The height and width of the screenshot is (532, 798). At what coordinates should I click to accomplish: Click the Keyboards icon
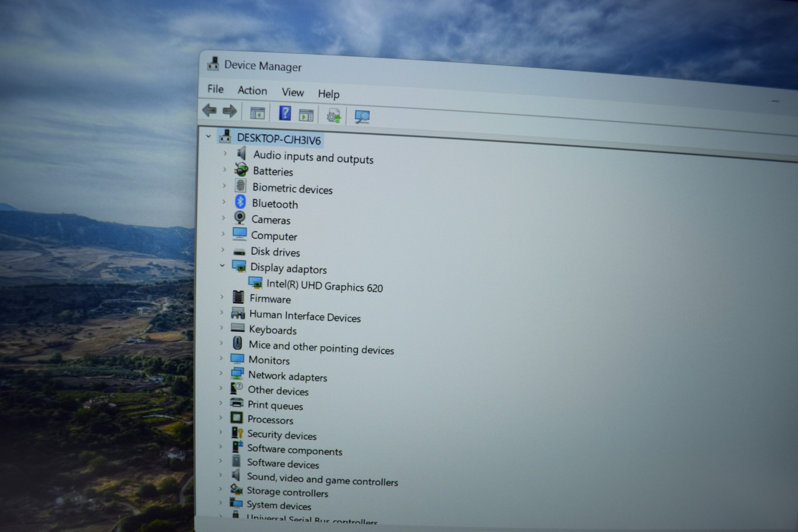(238, 328)
